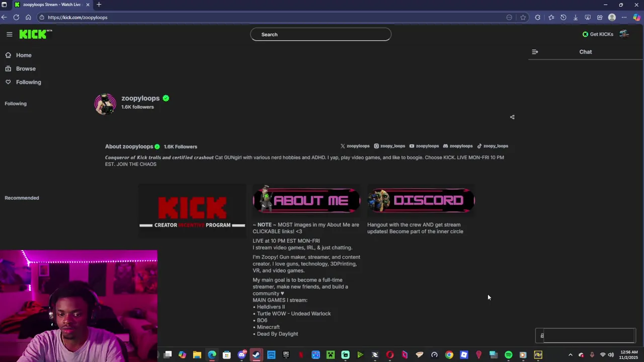Open Settings and more ellipsis

coord(624,17)
